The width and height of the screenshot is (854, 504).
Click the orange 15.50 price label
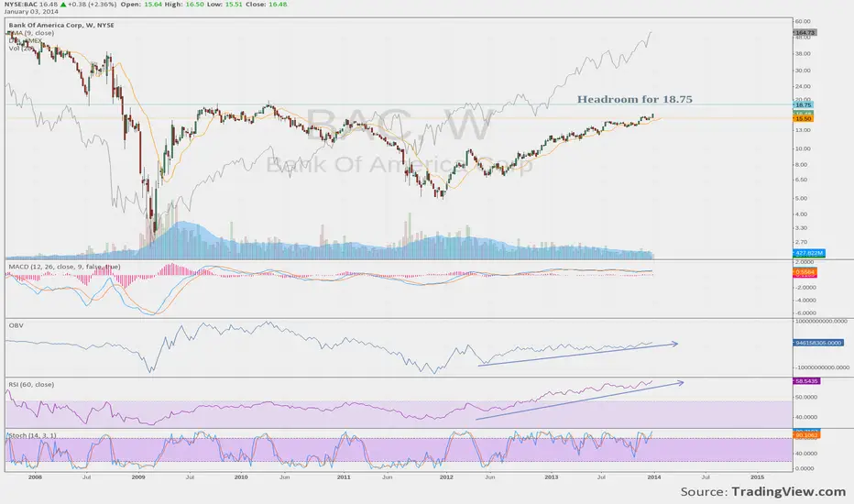click(x=804, y=118)
